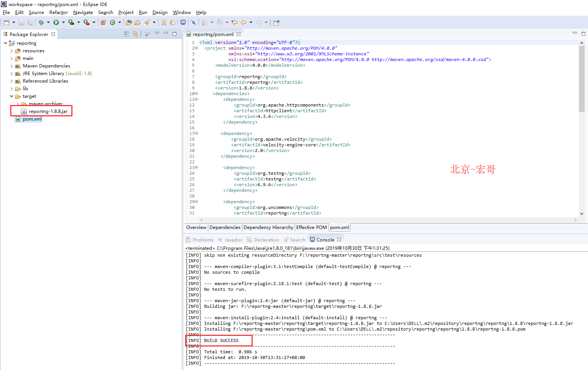Click the Next Annotation toolbar icon
The image size is (588, 370).
point(204,22)
